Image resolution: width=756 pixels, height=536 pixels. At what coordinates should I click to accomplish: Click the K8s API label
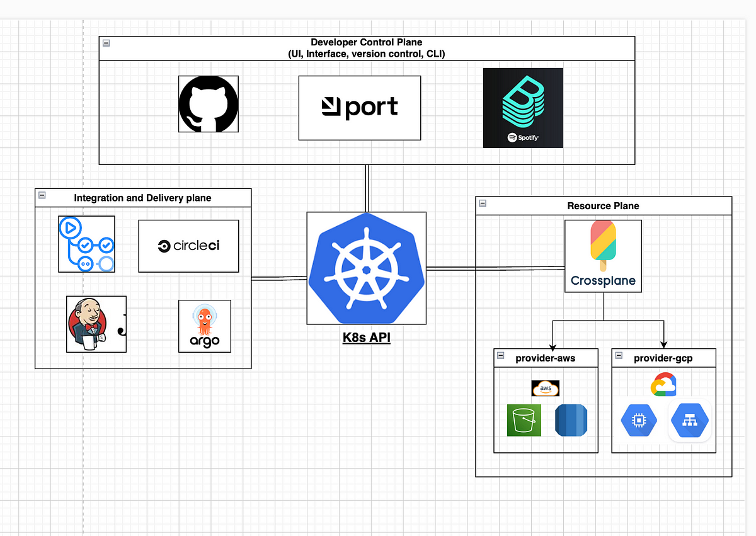click(367, 338)
